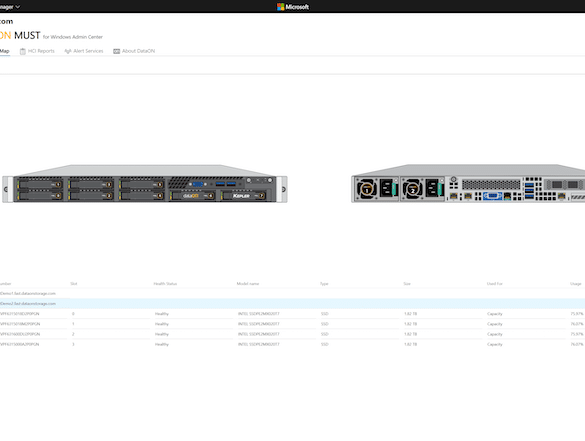Click the blue VGA port on rear panel
The height and width of the screenshot is (441, 585).
coord(492,196)
